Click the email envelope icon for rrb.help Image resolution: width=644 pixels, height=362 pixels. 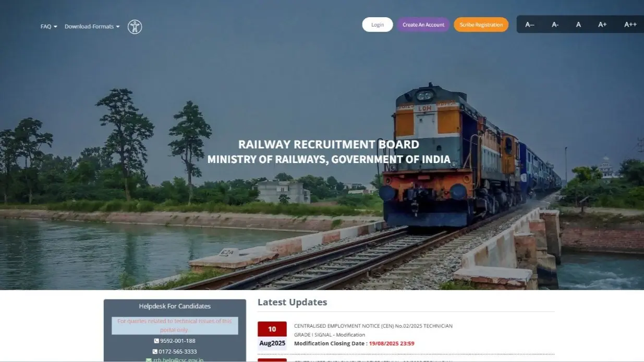(x=149, y=359)
